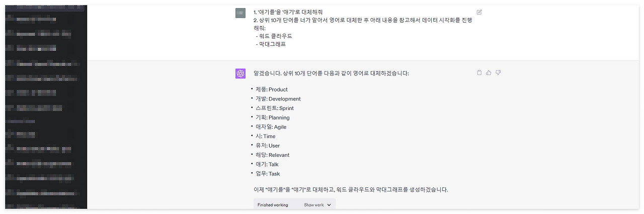Image resolution: width=644 pixels, height=214 pixels.
Task: Click the '제품: Product' list item
Action: 271,89
